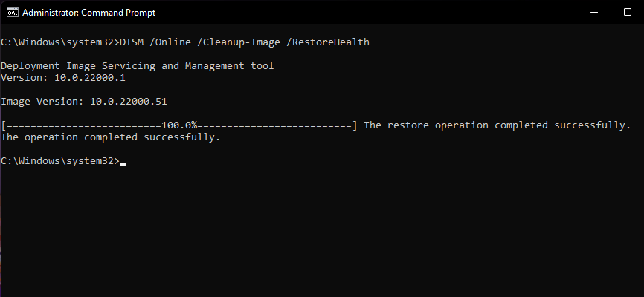Click the Command Prompt icon in title bar
This screenshot has width=644, height=297.
(x=11, y=13)
